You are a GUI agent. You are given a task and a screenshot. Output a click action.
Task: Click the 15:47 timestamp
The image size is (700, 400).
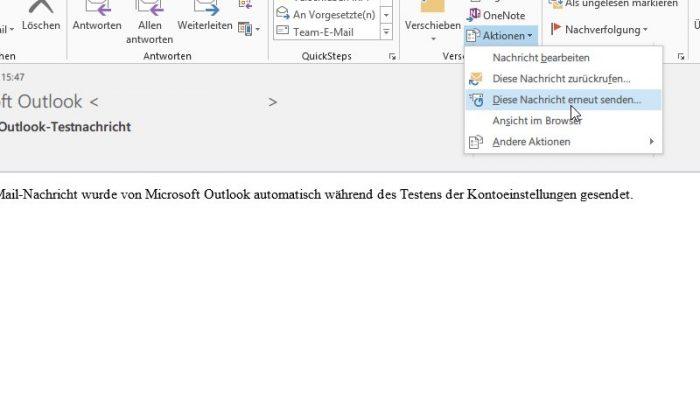point(12,77)
